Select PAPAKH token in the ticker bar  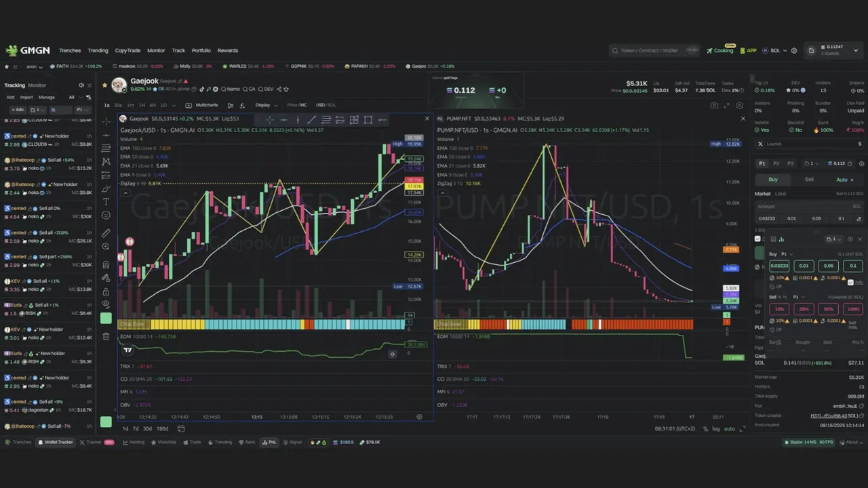coord(370,66)
